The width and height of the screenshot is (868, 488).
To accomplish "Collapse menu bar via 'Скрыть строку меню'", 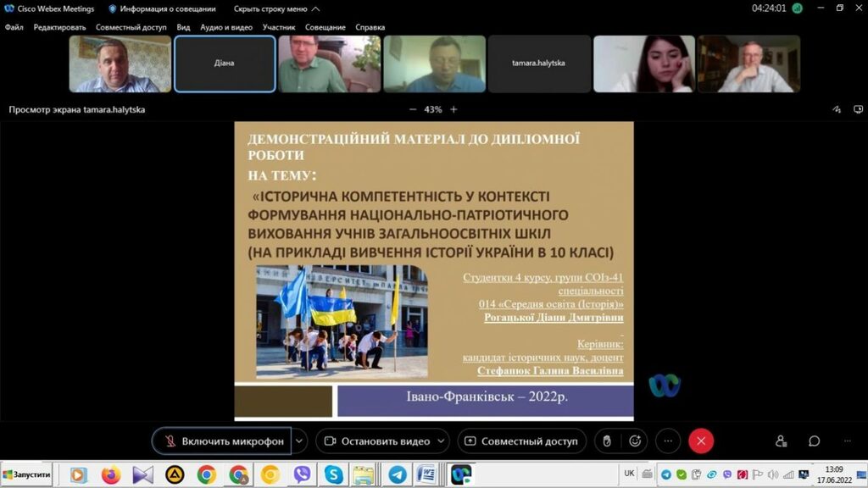I will [x=276, y=8].
